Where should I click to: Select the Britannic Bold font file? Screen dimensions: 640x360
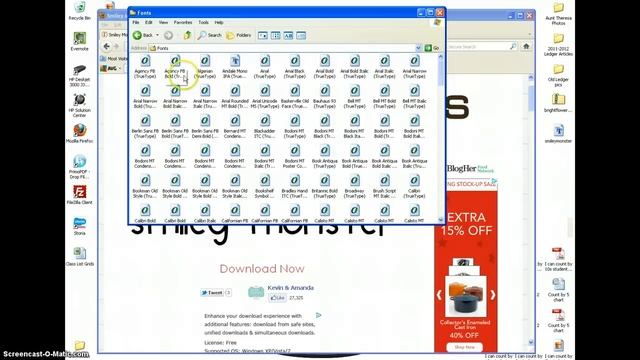pyautogui.click(x=324, y=187)
